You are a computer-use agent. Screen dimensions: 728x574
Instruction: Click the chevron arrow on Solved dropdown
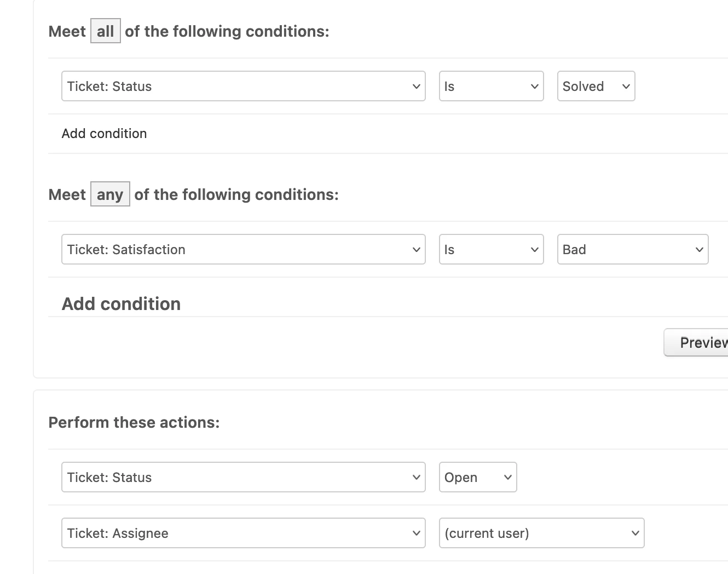626,87
